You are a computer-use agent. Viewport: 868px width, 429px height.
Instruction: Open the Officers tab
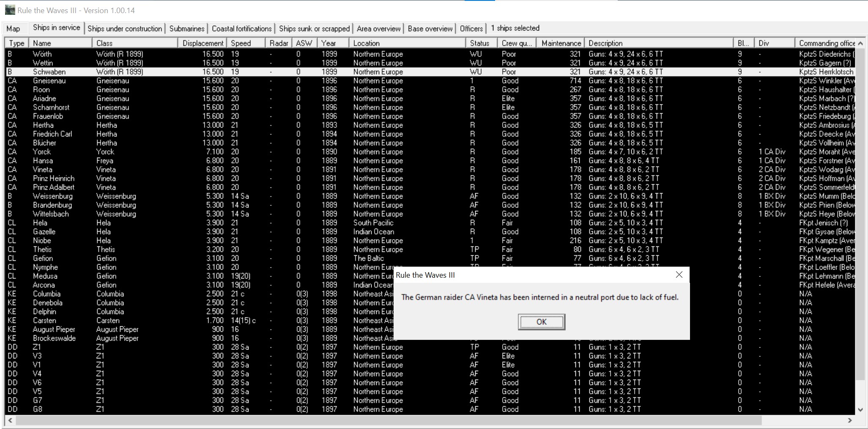(x=471, y=28)
